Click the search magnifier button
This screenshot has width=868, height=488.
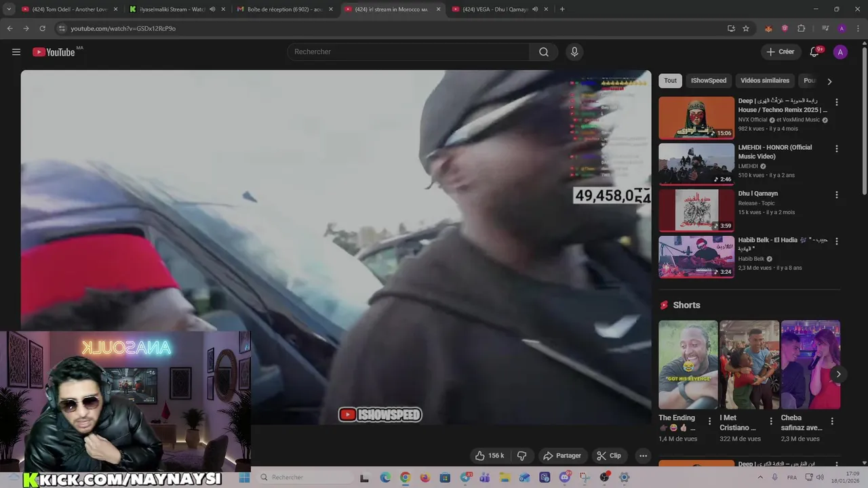[544, 52]
